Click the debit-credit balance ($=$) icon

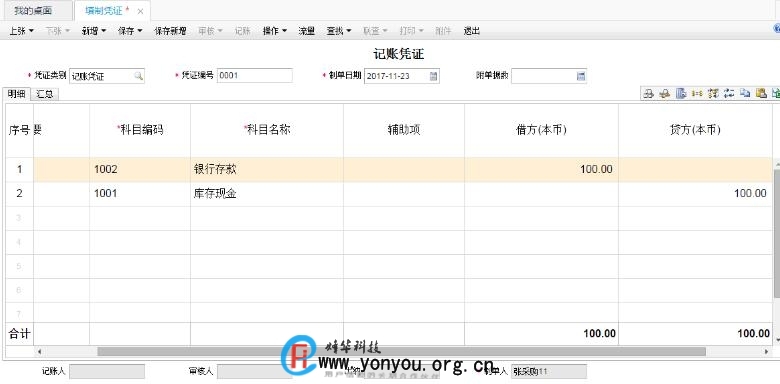tap(697, 93)
